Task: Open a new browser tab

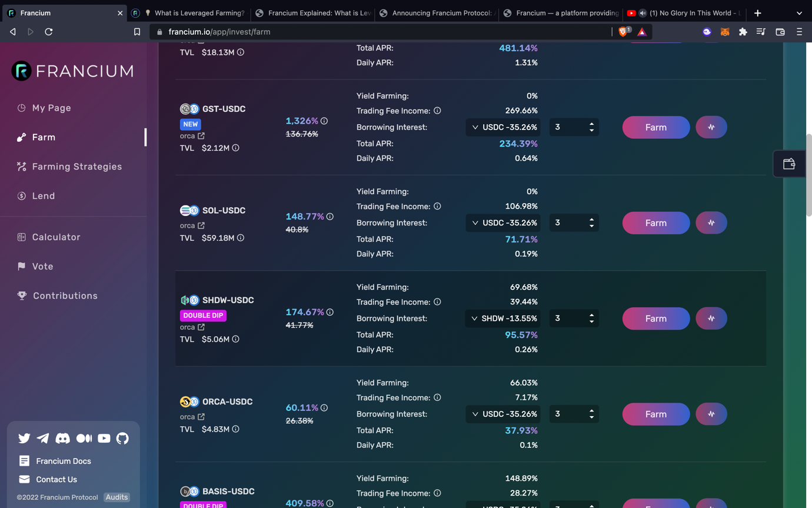Action: coord(758,13)
